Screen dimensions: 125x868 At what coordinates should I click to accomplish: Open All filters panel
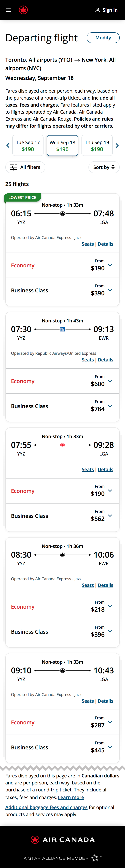[x=25, y=167]
